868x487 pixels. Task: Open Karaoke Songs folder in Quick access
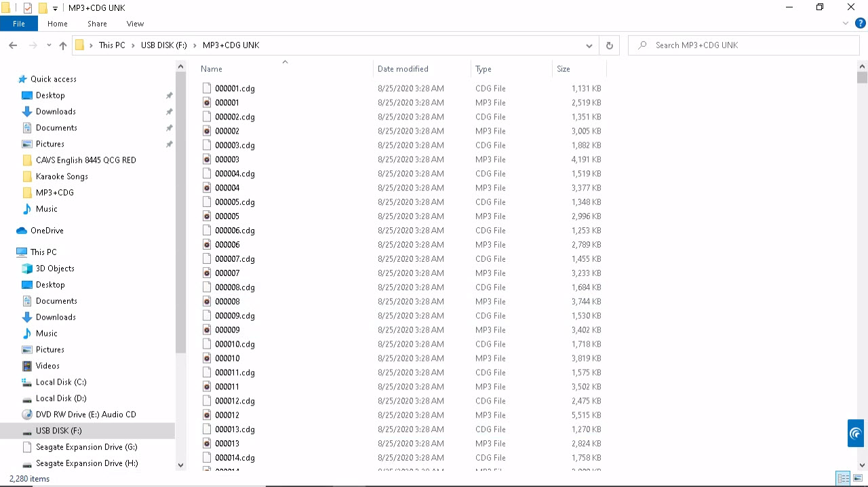[62, 176]
